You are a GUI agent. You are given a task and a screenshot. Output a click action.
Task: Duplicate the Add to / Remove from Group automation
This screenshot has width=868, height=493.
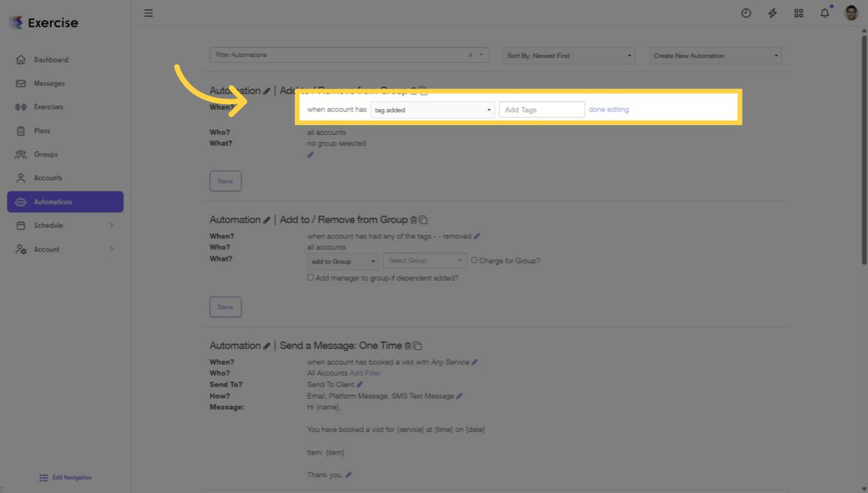[x=424, y=220]
